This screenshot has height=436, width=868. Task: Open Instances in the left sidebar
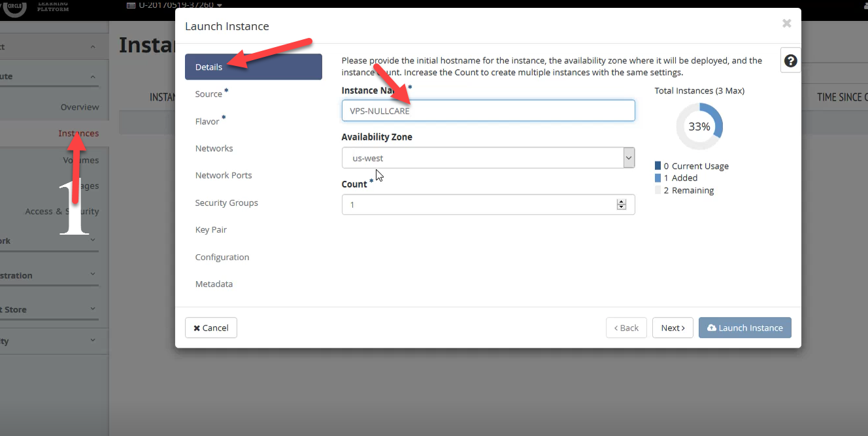pos(78,133)
